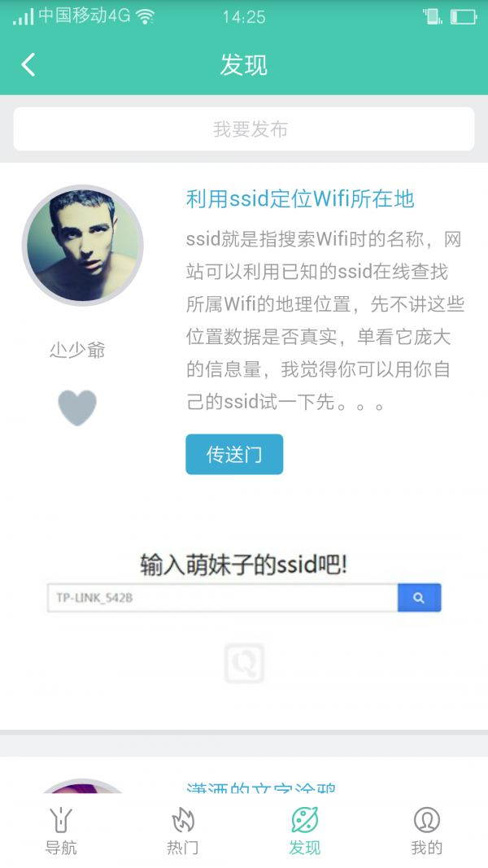Tap the second post's avatar at bottom
This screenshot has width=488, height=868.
pyautogui.click(x=82, y=786)
